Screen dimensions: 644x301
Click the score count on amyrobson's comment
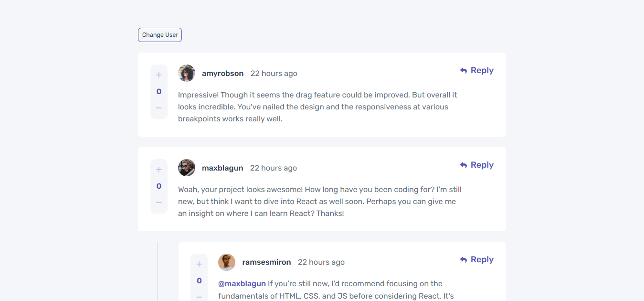point(159,91)
